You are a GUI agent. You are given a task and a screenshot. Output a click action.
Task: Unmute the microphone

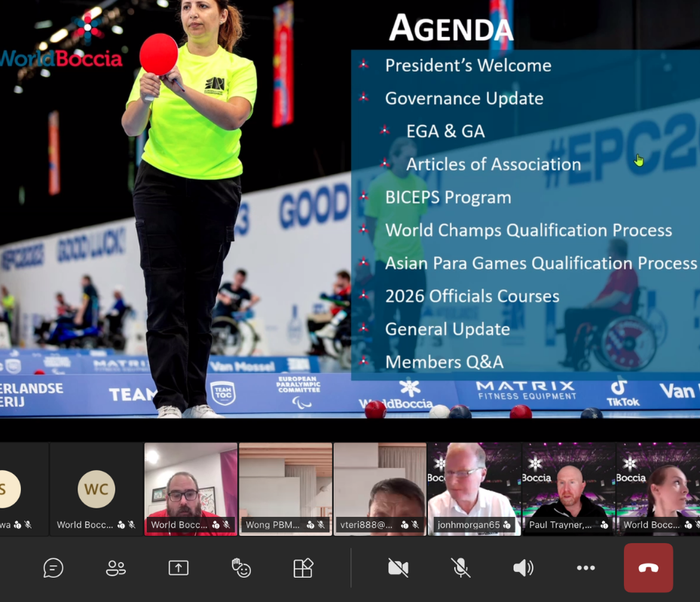tap(460, 568)
